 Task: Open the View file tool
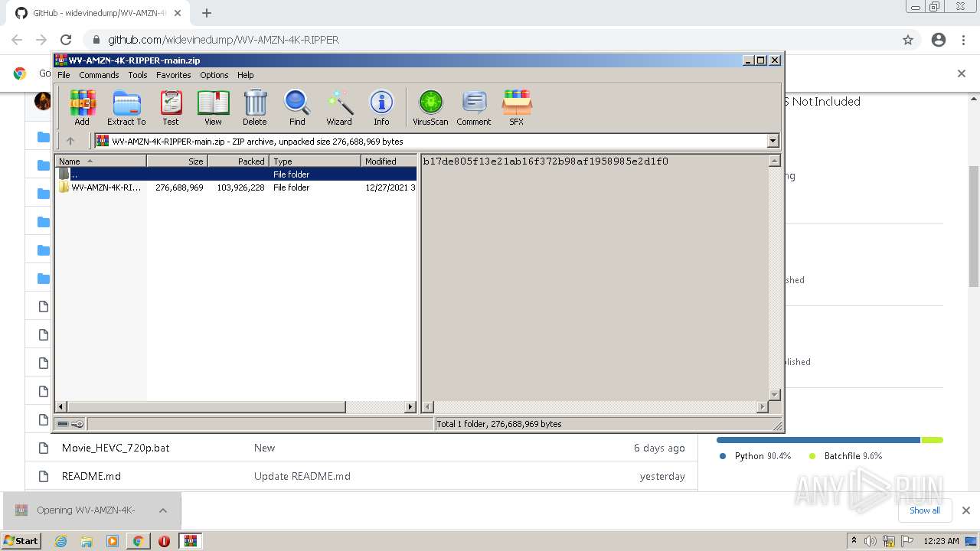tap(213, 107)
